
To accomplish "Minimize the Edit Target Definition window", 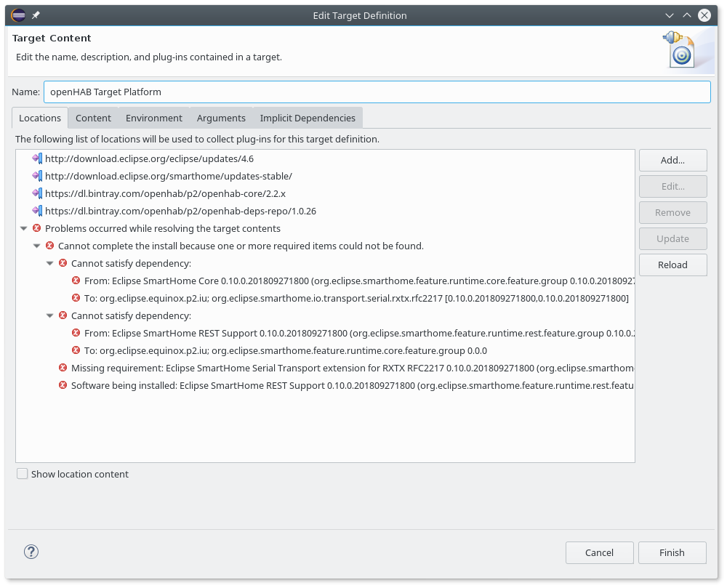I will (670, 15).
